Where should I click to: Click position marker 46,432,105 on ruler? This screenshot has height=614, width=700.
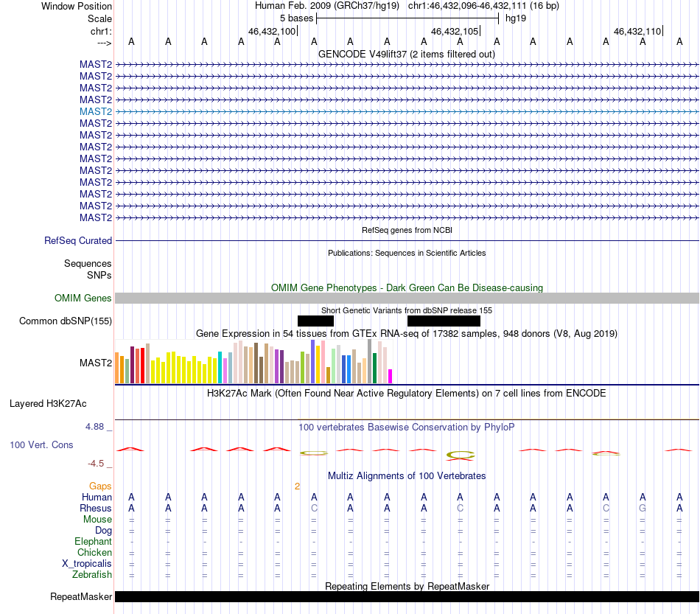pyautogui.click(x=455, y=31)
